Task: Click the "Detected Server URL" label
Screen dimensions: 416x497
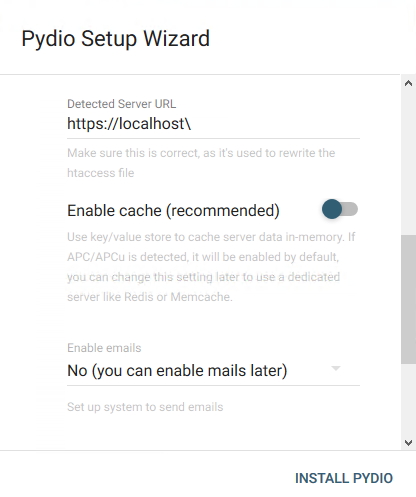Action: 122,104
